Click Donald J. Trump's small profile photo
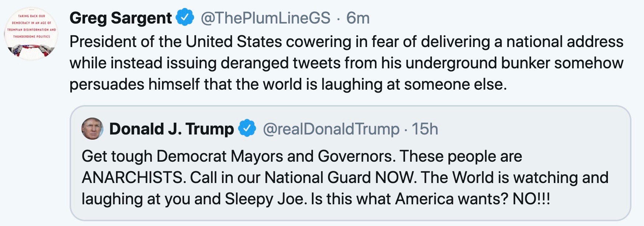644x226 pixels. (x=92, y=129)
